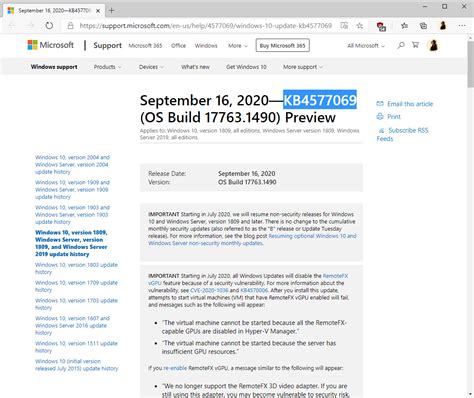Click the address bar URL field
Screen dimensions: 474x398
tap(206, 26)
